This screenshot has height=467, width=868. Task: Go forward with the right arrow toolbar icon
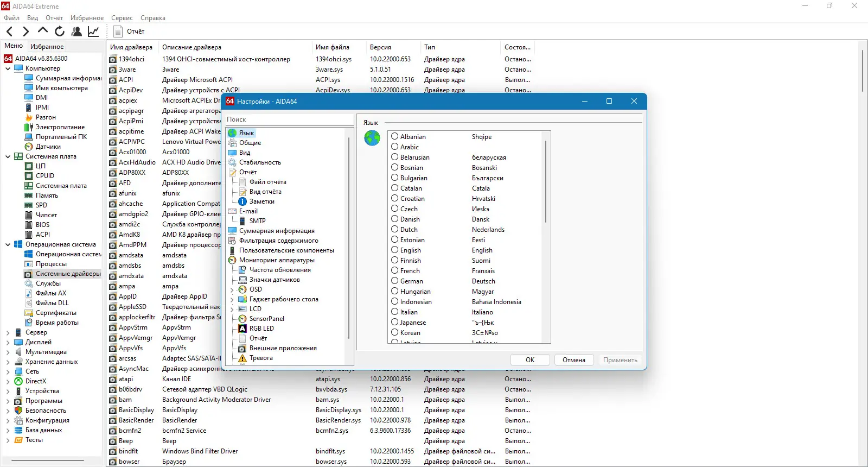coord(25,31)
